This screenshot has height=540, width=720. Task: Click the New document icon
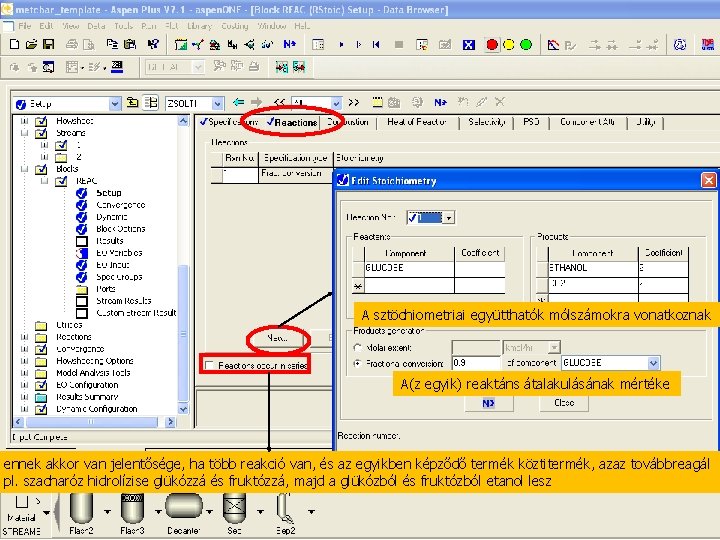click(x=15, y=45)
